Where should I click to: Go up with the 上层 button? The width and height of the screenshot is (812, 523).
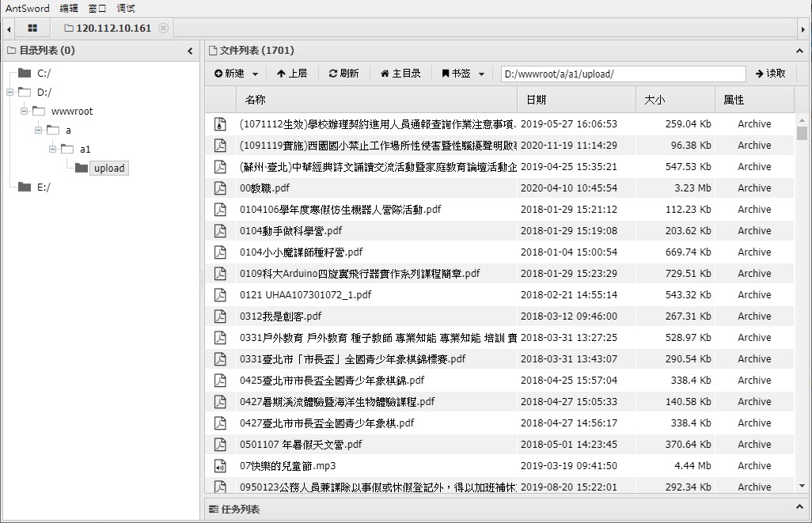click(x=292, y=74)
